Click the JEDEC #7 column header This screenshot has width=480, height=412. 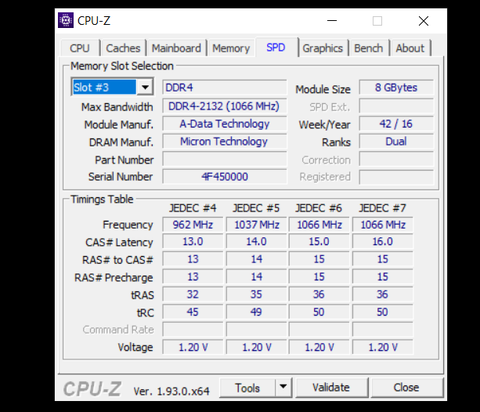pos(382,208)
